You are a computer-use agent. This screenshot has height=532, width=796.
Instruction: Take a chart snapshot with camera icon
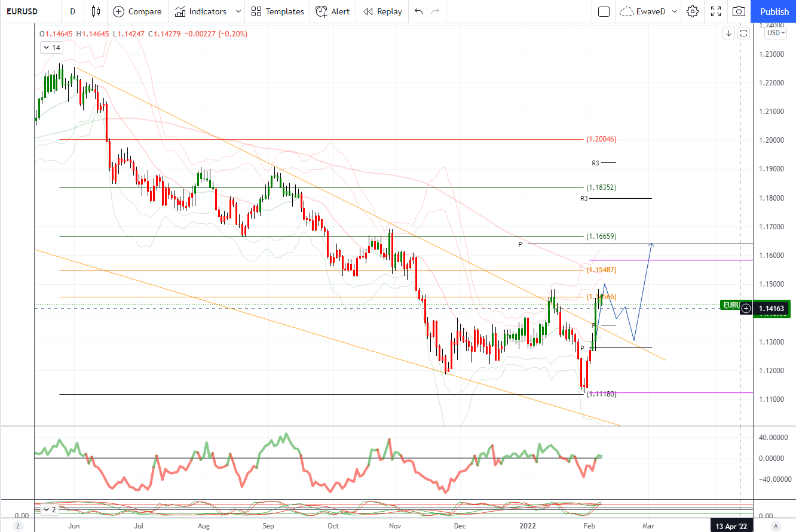(x=739, y=11)
